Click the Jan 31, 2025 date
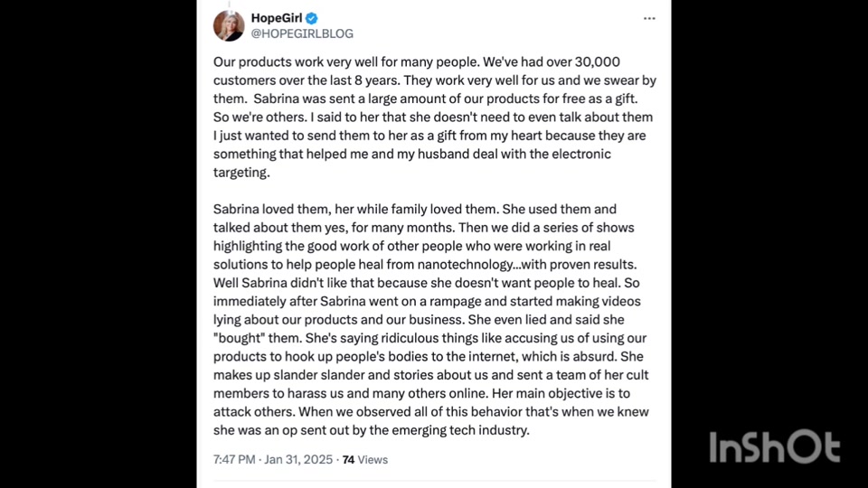This screenshot has width=868, height=488. (298, 460)
